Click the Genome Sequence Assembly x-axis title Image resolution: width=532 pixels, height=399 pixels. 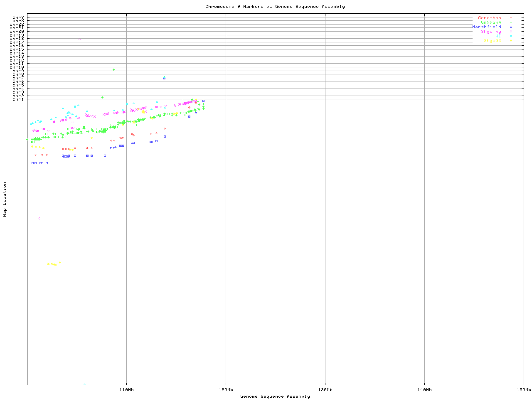tap(275, 397)
